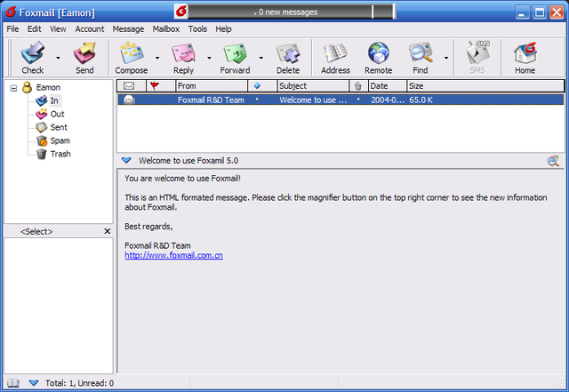This screenshot has height=392, width=569.
Task: Forward the selected message
Action: 235,58
